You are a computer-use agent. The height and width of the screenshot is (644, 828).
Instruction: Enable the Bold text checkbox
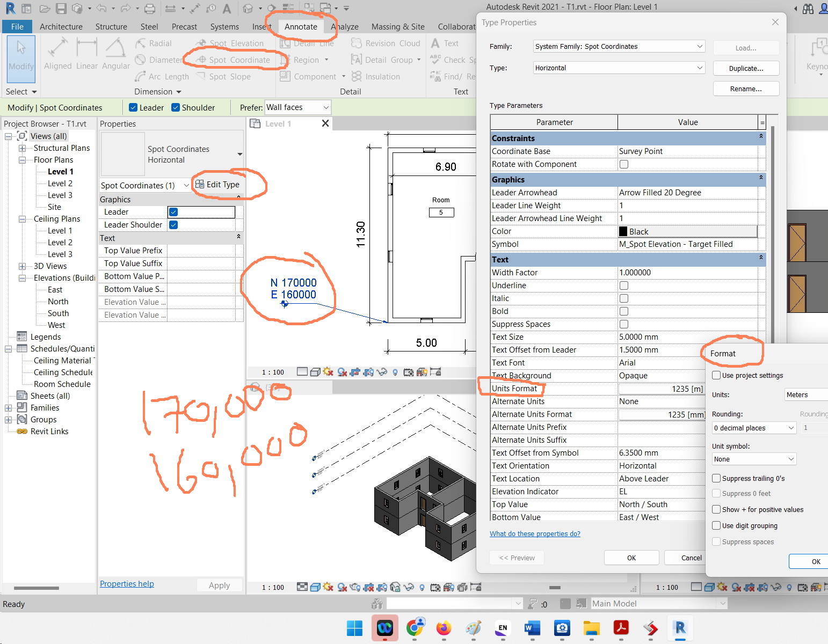[623, 311]
